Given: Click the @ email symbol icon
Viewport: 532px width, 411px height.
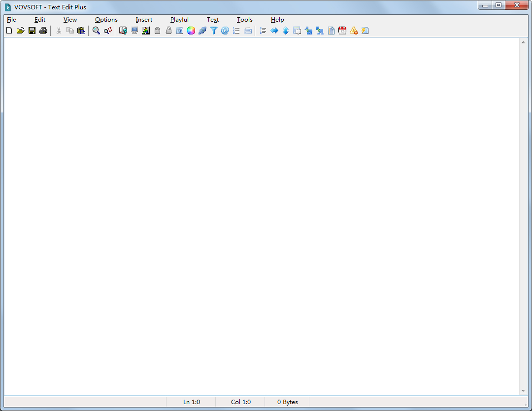Looking at the screenshot, I should tap(225, 31).
